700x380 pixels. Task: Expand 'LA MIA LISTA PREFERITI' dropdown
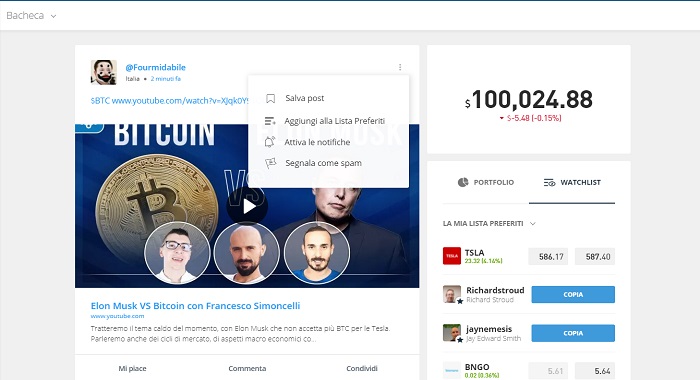coord(489,223)
